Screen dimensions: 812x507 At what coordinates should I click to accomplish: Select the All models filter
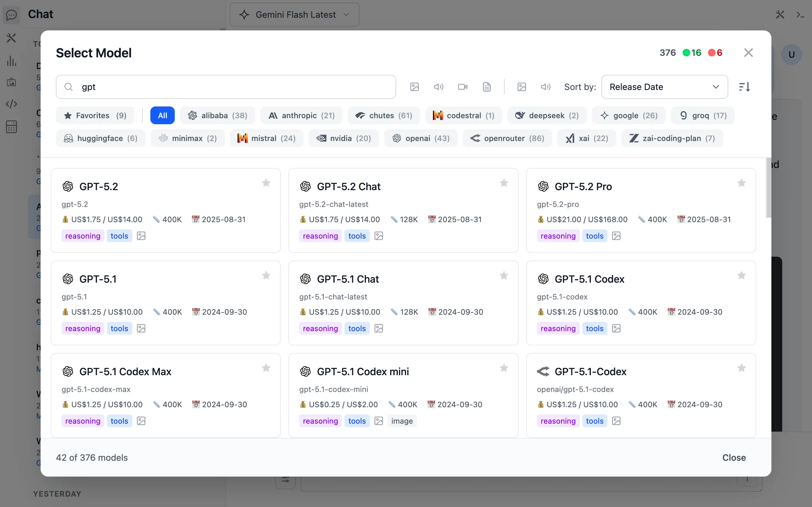[162, 115]
